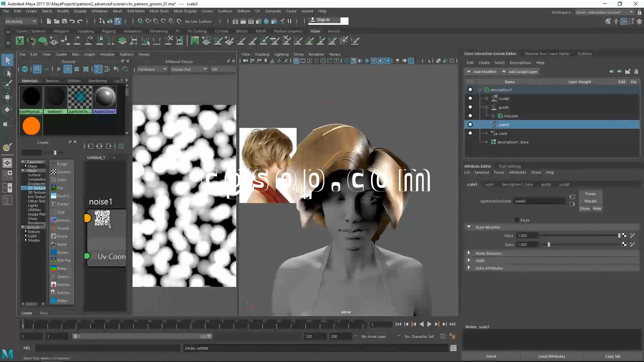
Task: Click the Paint Selection tool icon
Action: click(x=7, y=84)
